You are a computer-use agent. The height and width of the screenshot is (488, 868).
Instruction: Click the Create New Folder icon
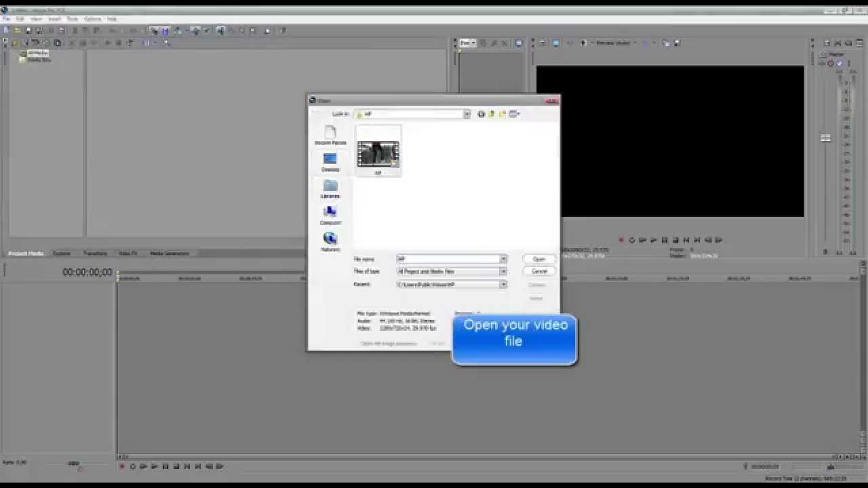[502, 114]
